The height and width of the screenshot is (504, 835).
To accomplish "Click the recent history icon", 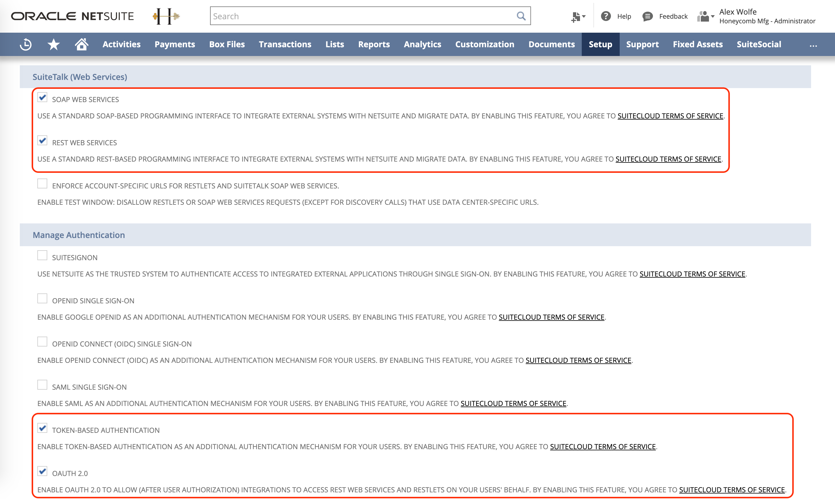I will [x=26, y=44].
